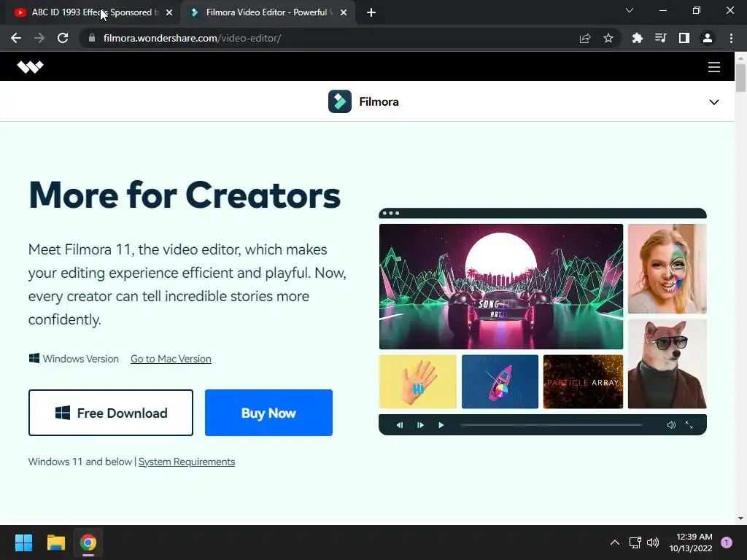Open Go to Mac Version link
The width and height of the screenshot is (747, 560).
pos(171,359)
